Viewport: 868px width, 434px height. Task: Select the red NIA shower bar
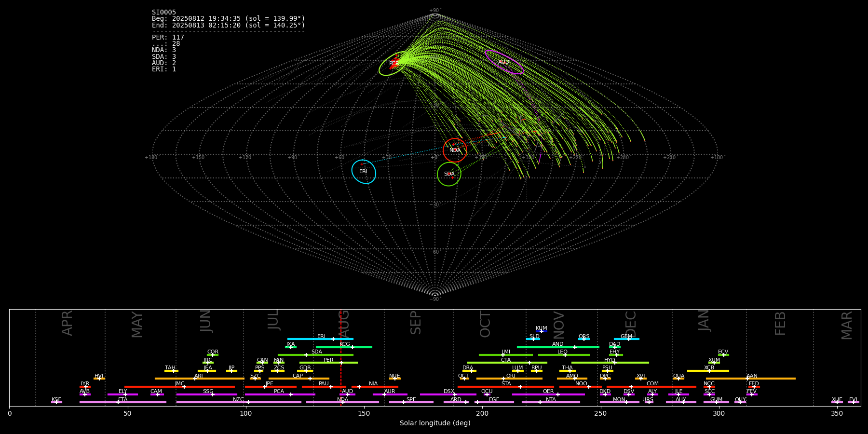(x=374, y=386)
